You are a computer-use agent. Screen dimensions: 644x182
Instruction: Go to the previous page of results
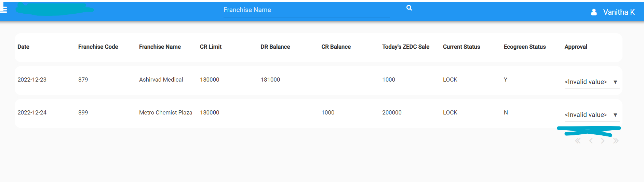[591, 141]
